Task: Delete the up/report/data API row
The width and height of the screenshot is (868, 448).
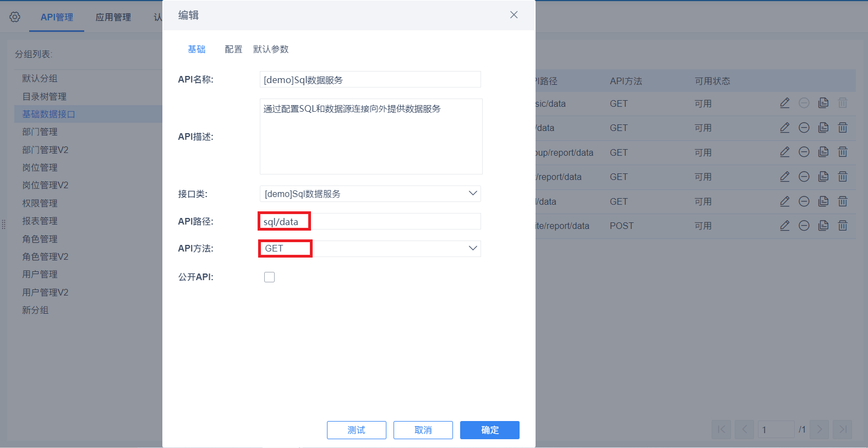Action: [x=843, y=152]
